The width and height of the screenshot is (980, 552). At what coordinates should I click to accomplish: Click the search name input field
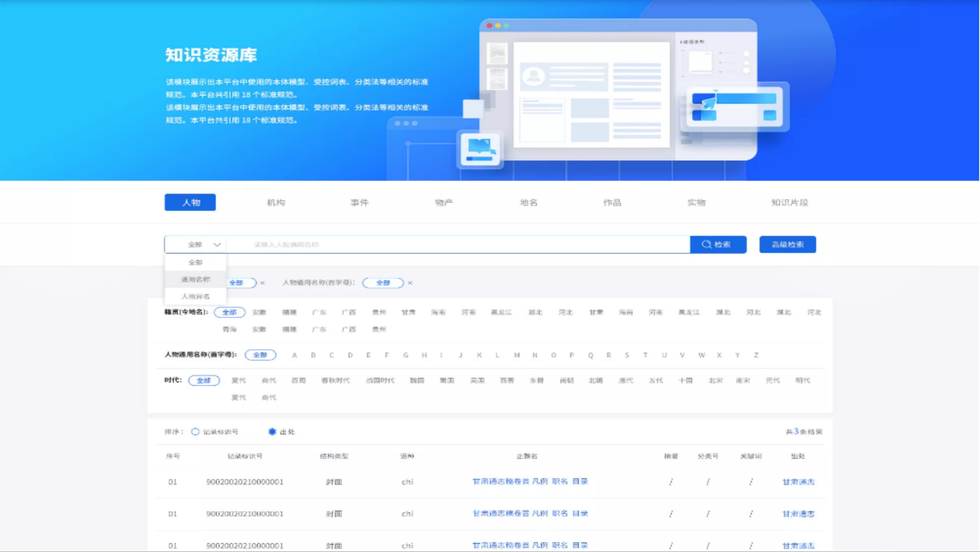coord(458,244)
